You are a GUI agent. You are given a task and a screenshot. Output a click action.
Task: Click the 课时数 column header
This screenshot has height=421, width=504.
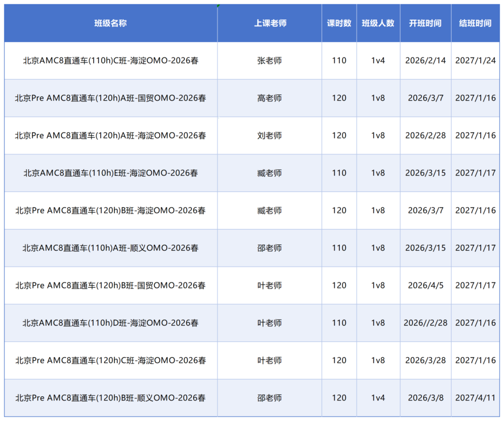(338, 23)
